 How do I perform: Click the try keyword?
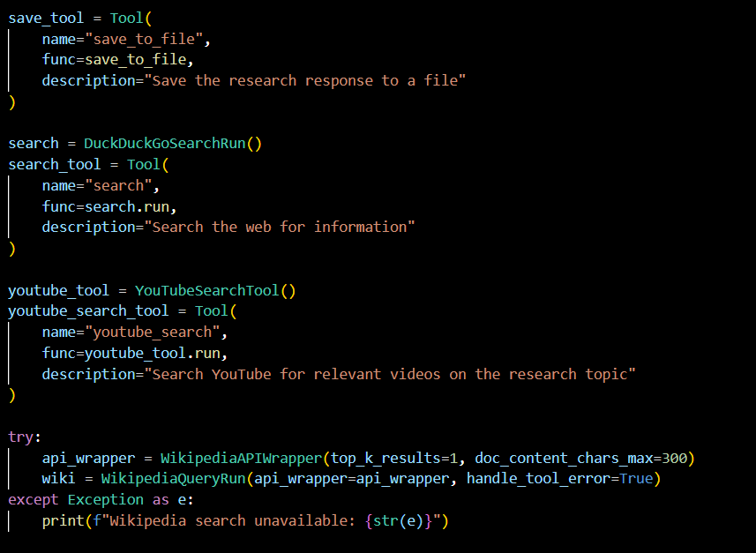click(21, 437)
